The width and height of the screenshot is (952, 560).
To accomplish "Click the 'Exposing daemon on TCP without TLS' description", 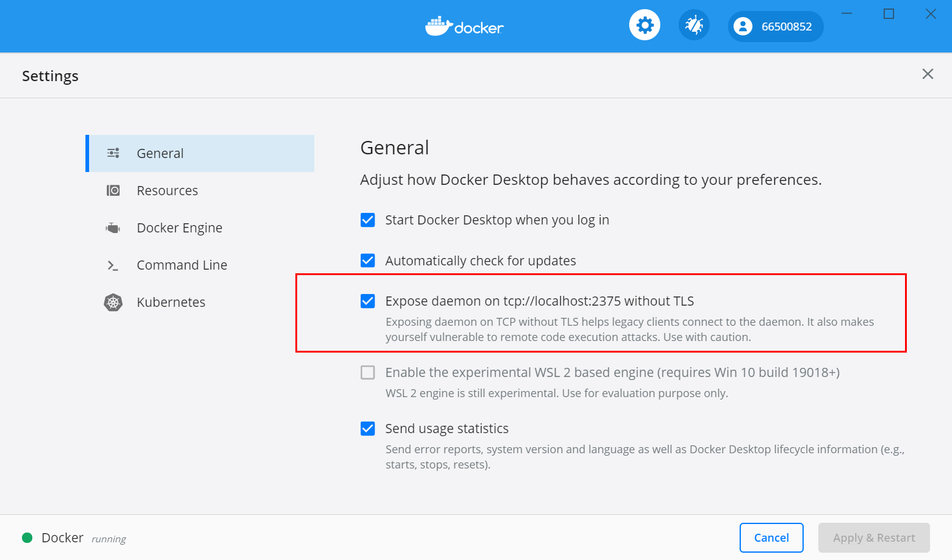I will tap(630, 329).
